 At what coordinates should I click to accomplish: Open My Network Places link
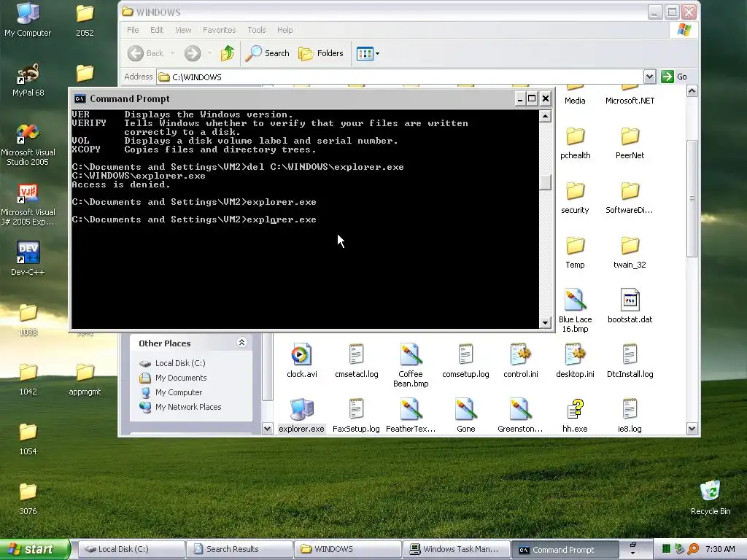coord(180,407)
